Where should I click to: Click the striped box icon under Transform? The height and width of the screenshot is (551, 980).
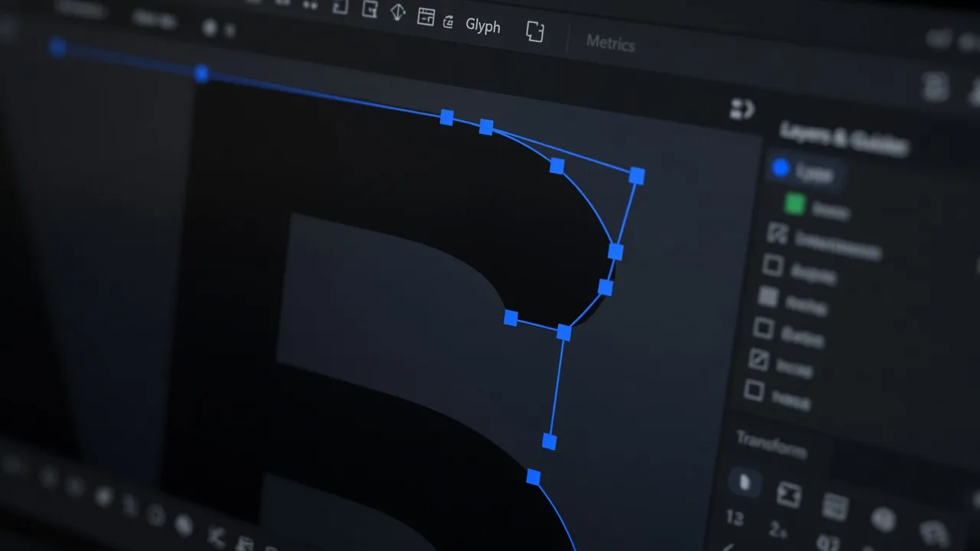pos(835,507)
